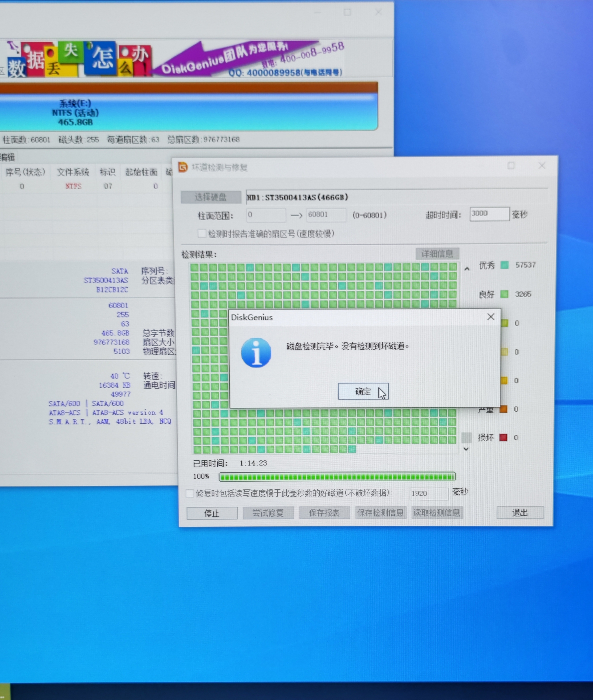Click the DiskGenius logo icon of 坏道检测与修复
593x700 pixels.
tap(183, 167)
